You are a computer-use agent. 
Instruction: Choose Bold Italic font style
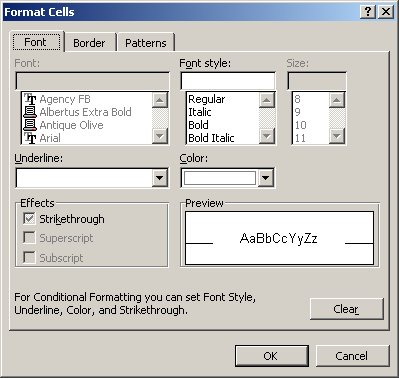pyautogui.click(x=211, y=138)
